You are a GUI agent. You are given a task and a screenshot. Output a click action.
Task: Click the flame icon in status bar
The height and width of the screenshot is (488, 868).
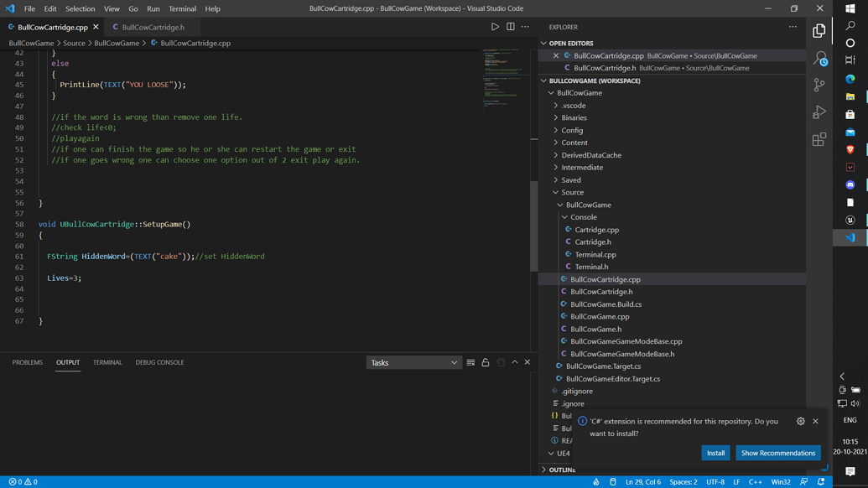tap(596, 482)
